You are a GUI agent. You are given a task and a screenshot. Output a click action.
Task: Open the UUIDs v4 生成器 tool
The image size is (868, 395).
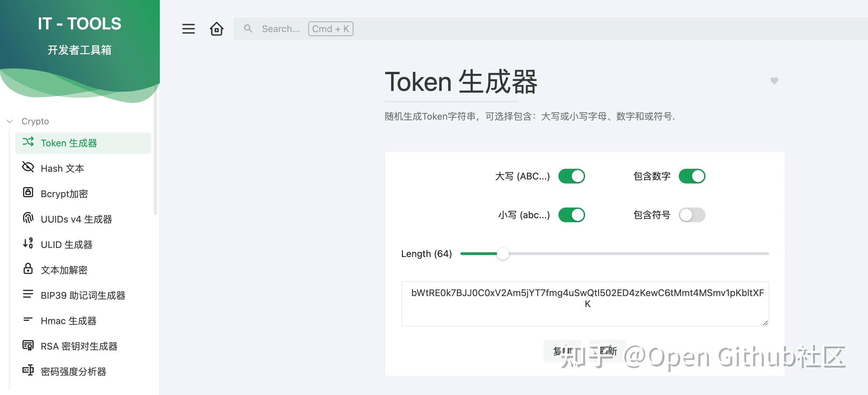[77, 219]
